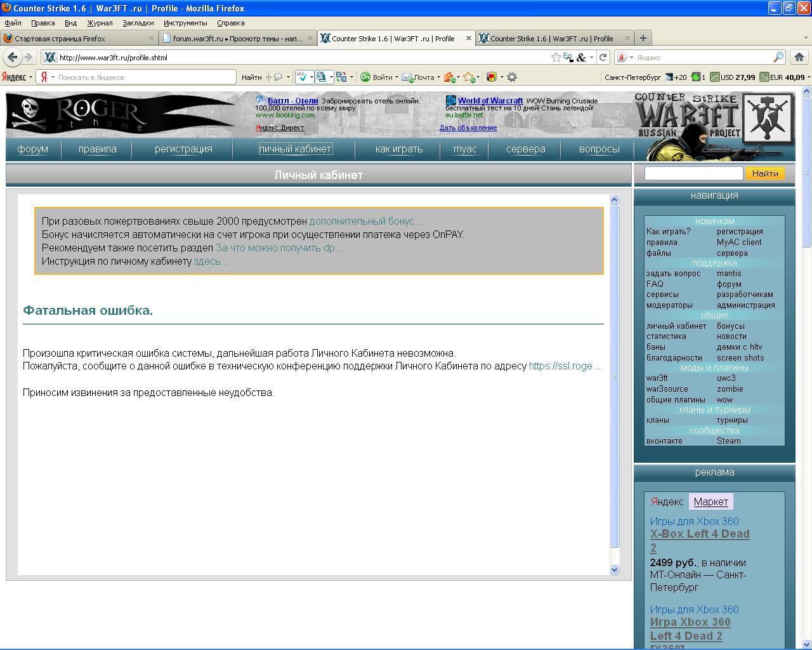Focus the site search input field
The width and height of the screenshot is (812, 650).
point(693,173)
